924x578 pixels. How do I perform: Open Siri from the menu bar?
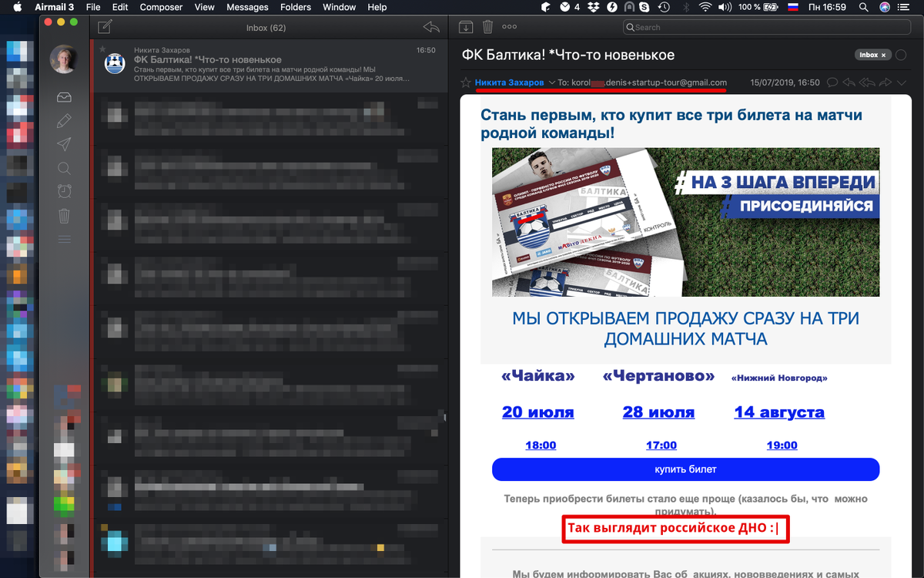[885, 7]
